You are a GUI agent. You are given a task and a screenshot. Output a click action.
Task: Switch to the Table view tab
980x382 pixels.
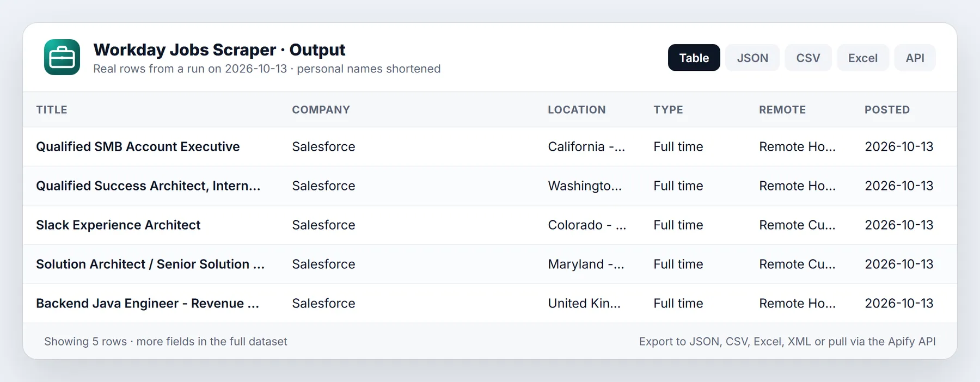click(x=694, y=58)
